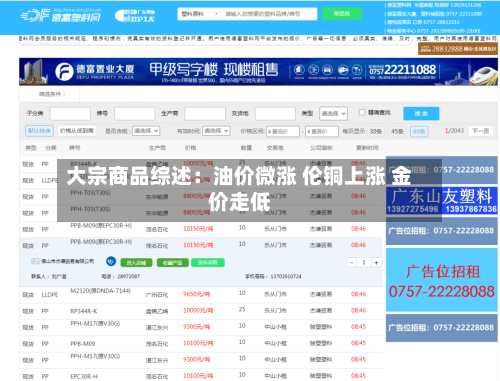Click the green 发布采购 button
Viewport: 500px width, 381px height.
click(x=208, y=263)
